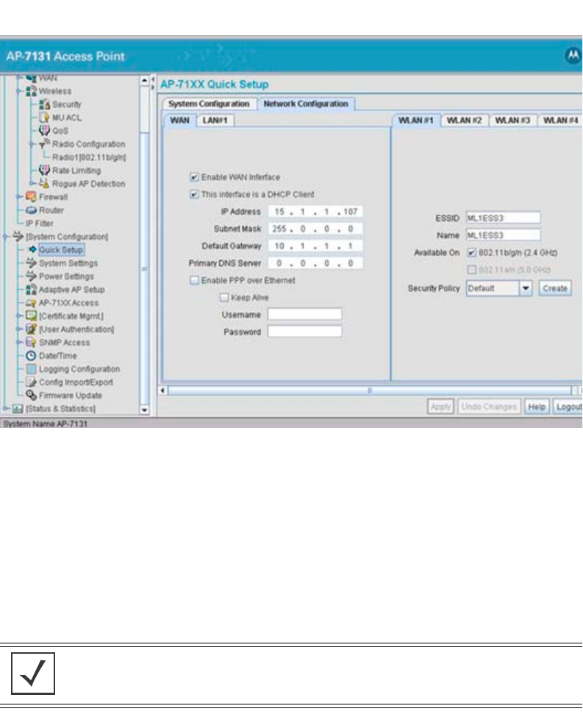Click the Firewall icon
The width and height of the screenshot is (583, 728).
click(31, 196)
